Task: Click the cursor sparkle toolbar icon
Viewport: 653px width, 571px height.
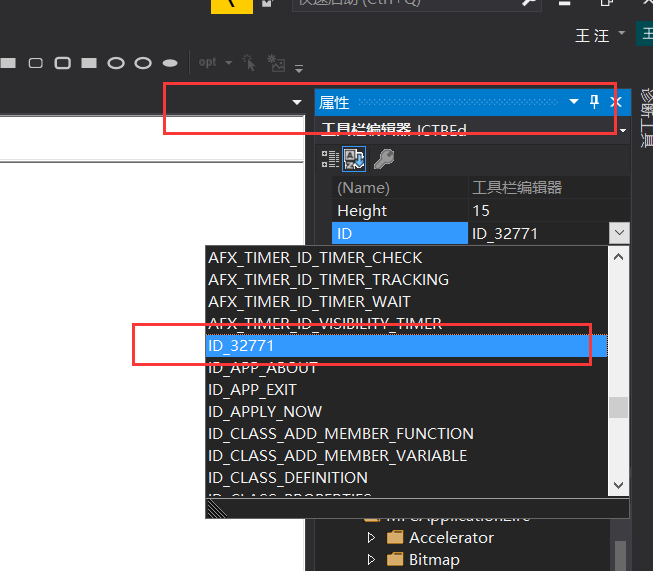Action: (x=249, y=63)
